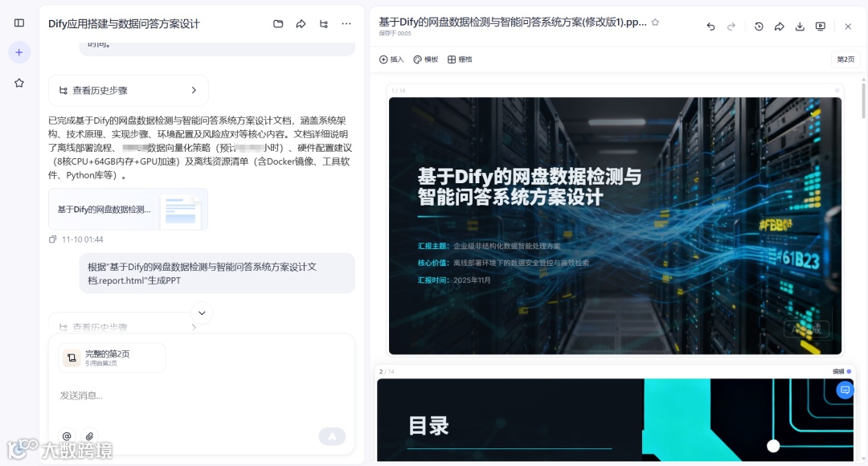This screenshot has width=868, height=466.
Task: Close the PPT preview panel
Action: coord(848,27)
